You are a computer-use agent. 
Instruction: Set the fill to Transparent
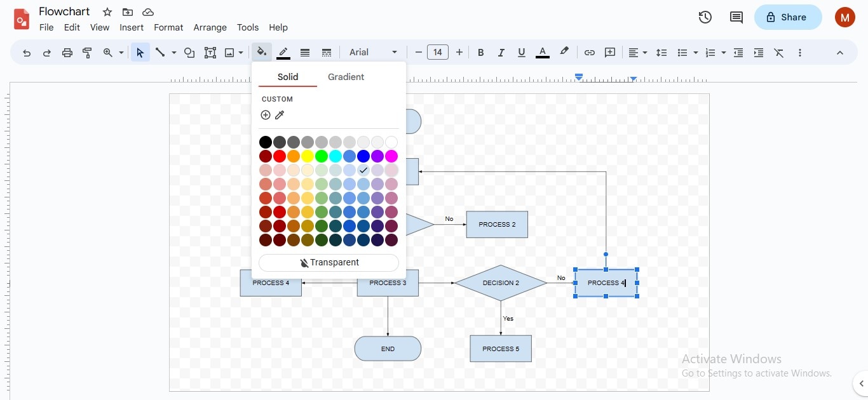click(x=329, y=263)
